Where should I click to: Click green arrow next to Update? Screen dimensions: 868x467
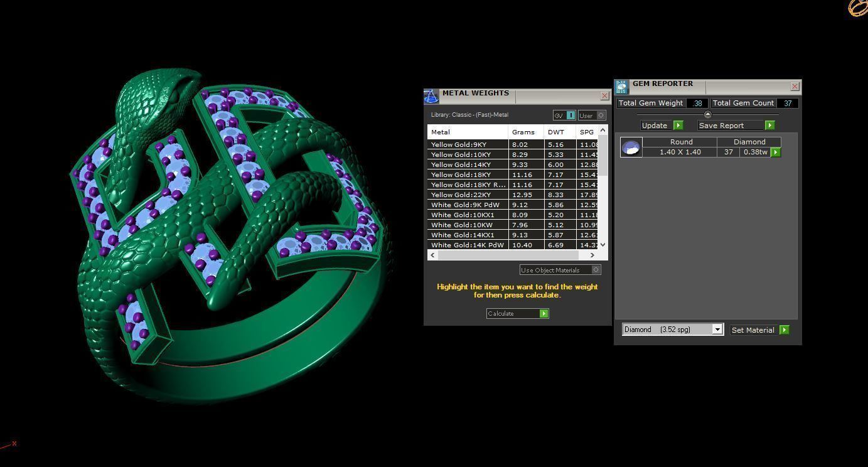pos(678,126)
